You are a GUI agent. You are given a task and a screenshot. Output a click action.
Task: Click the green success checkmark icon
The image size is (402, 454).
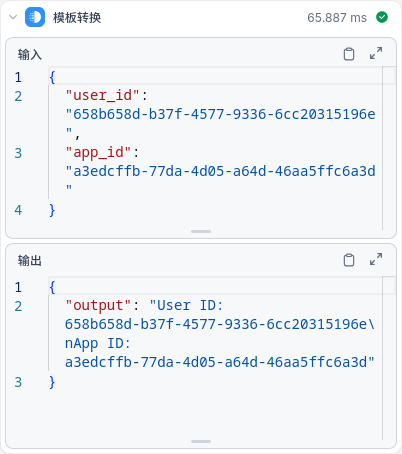382,17
